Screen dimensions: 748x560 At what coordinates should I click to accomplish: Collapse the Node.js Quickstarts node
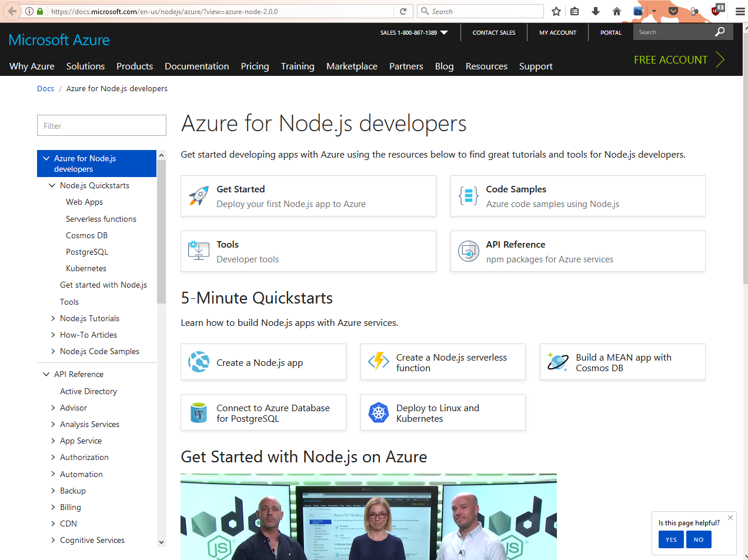(52, 185)
